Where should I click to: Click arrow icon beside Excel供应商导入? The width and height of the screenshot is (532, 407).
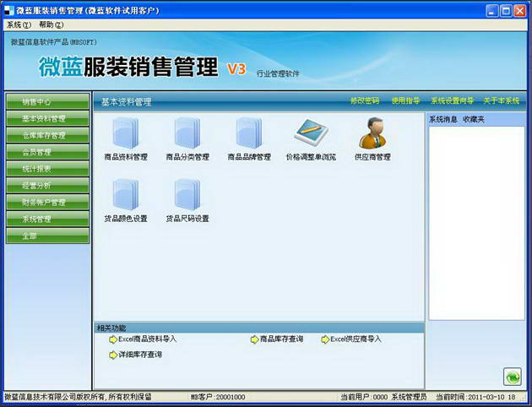[x=325, y=339]
